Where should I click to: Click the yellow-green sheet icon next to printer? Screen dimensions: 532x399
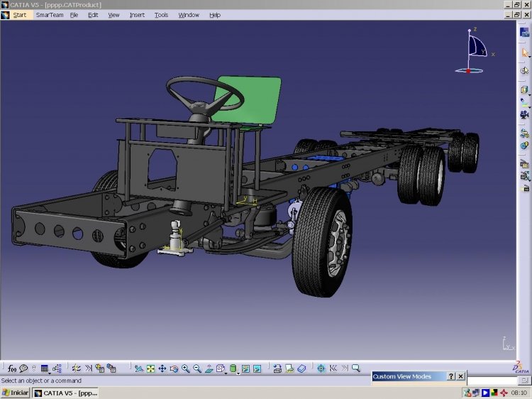[x=289, y=368]
